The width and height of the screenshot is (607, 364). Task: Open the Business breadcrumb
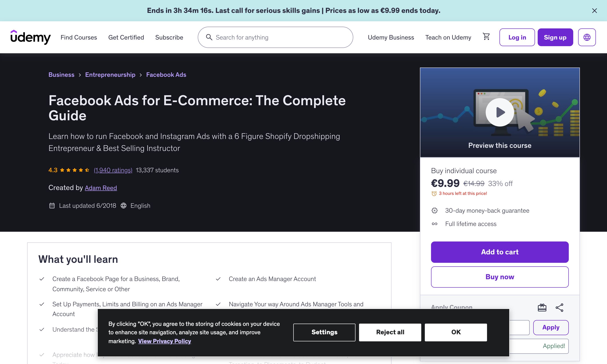(61, 75)
